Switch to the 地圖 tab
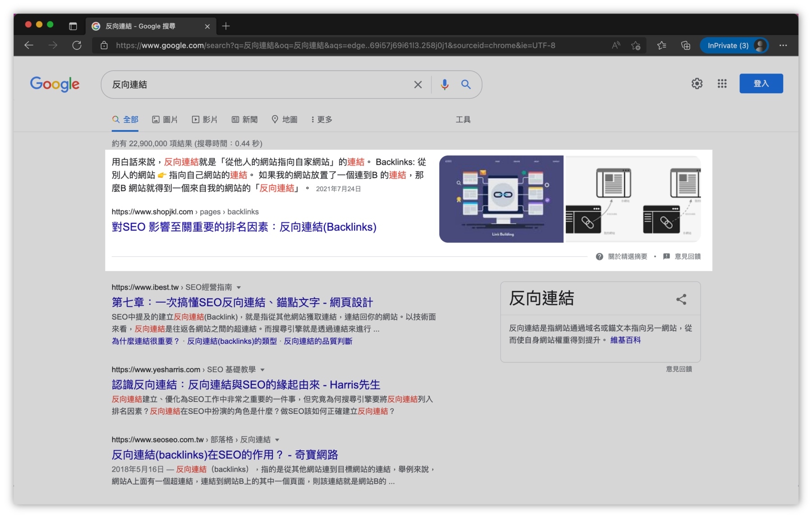This screenshot has width=812, height=518. (x=284, y=120)
